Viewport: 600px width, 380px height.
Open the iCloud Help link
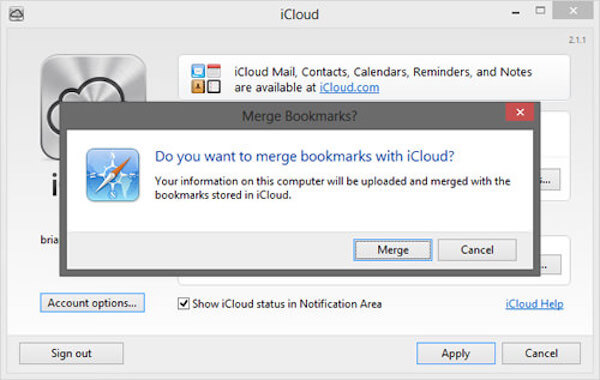[534, 304]
